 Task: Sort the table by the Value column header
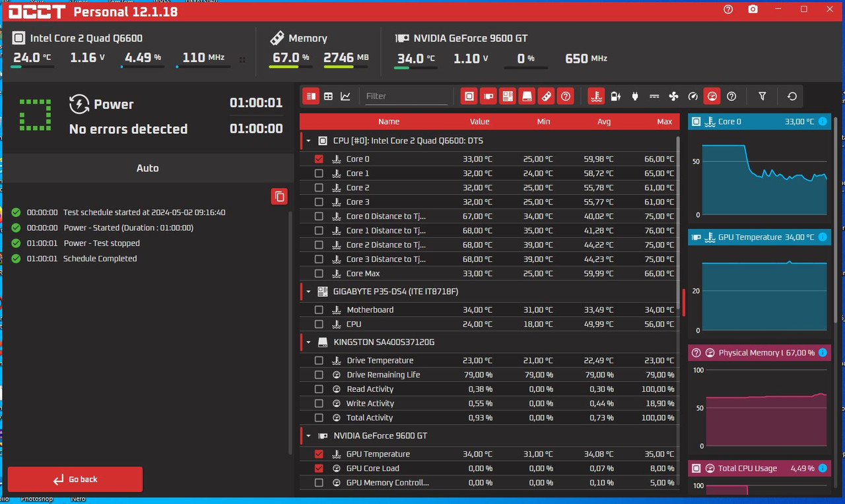pyautogui.click(x=479, y=121)
